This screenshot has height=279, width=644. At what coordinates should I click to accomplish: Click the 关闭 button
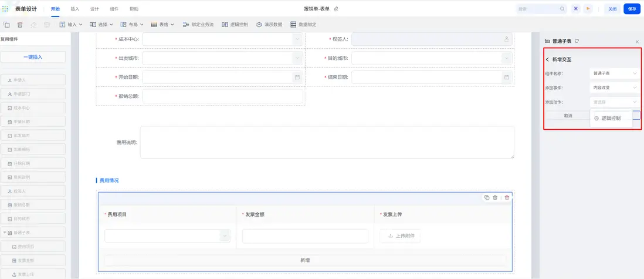point(612,9)
